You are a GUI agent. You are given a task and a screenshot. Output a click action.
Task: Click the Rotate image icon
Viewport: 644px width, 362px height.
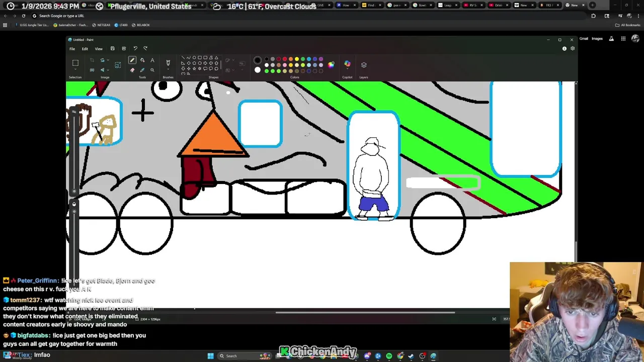click(x=102, y=60)
